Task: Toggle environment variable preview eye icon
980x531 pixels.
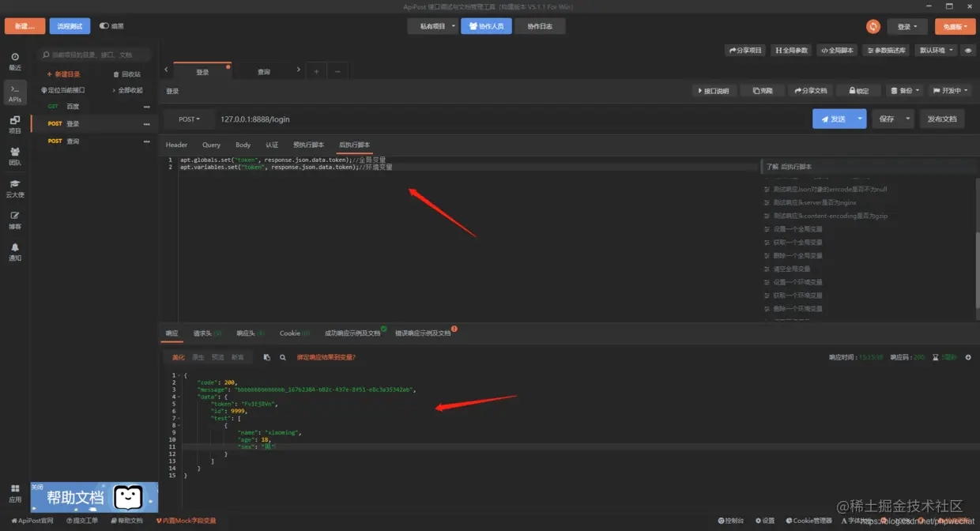Action: point(967,50)
